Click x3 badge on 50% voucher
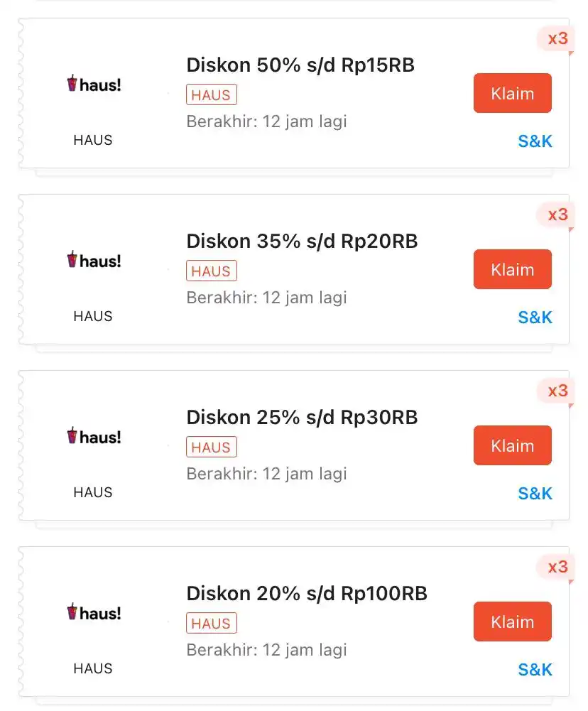Screen dimensions: 588x711 (557, 38)
